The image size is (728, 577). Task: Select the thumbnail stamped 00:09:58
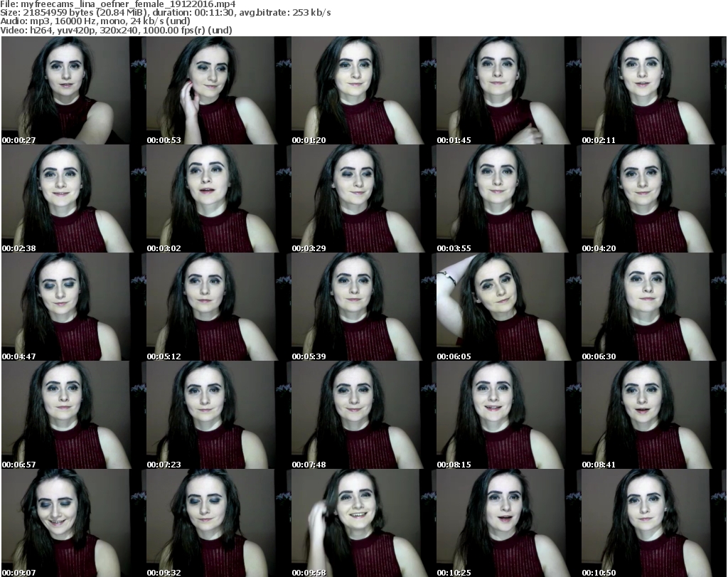click(x=363, y=523)
